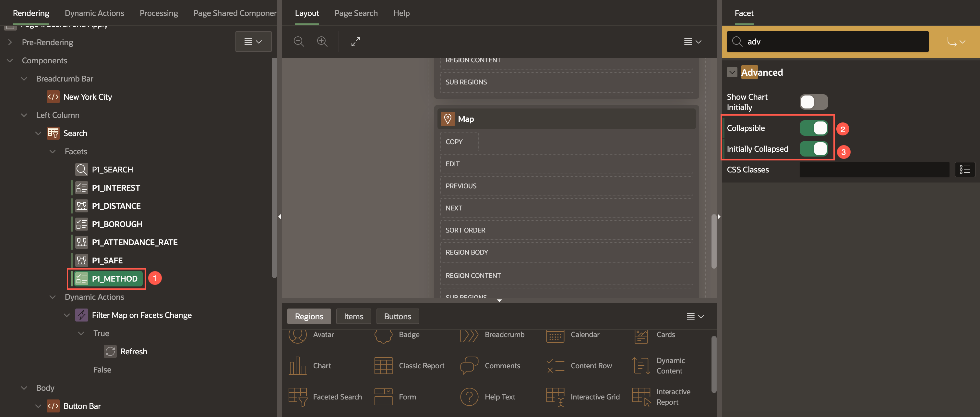The width and height of the screenshot is (980, 417).
Task: Click the zoom in magnifier icon
Action: (322, 42)
